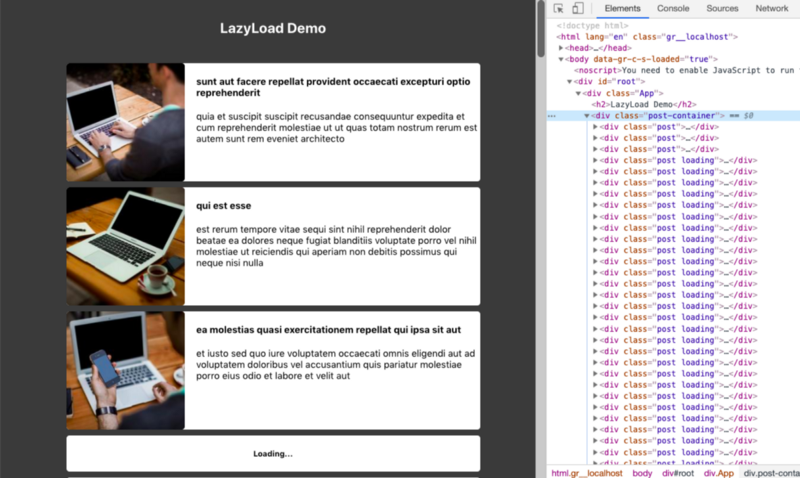Click the div#root breadcrumb
800x478 pixels.
(676, 472)
